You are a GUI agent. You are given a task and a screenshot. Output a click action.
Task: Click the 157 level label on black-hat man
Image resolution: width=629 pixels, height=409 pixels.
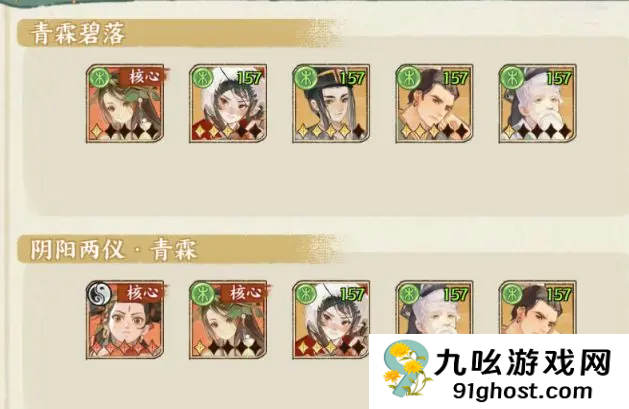tap(352, 78)
